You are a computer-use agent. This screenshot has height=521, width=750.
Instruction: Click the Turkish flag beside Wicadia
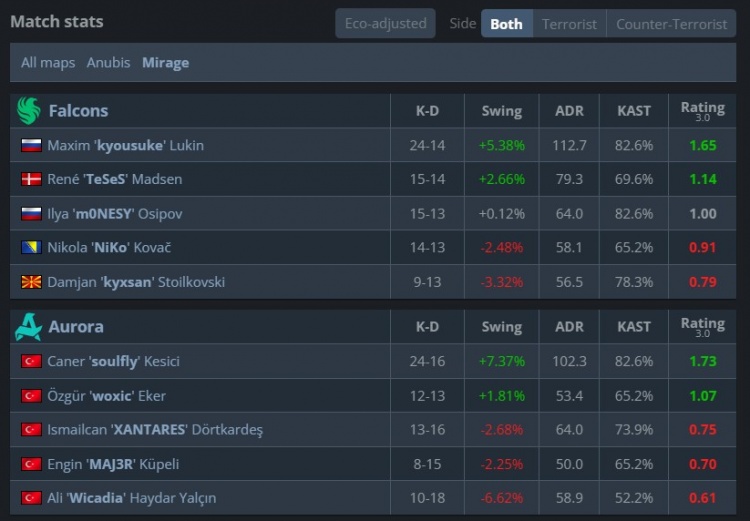[x=31, y=498]
